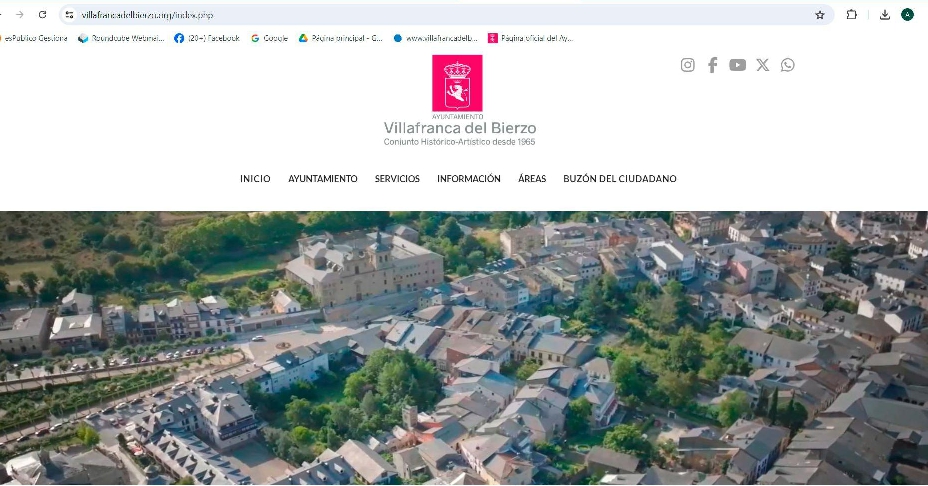
Task: Reload the page with the refresh button
Action: tap(42, 15)
